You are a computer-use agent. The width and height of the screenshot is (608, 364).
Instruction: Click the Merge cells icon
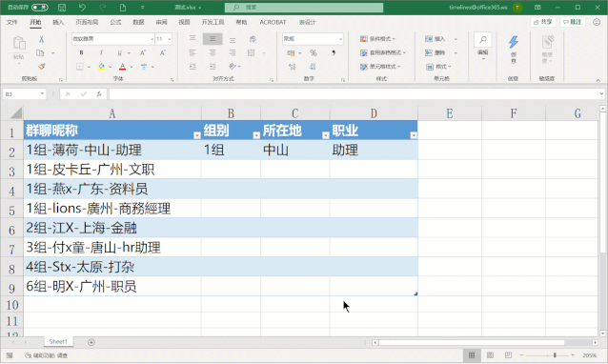pyautogui.click(x=252, y=52)
